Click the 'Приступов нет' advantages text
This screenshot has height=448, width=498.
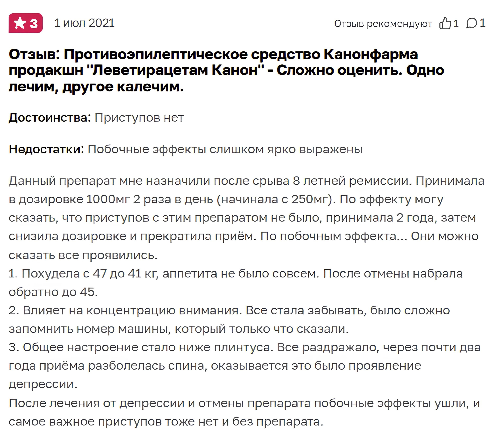coord(139,118)
